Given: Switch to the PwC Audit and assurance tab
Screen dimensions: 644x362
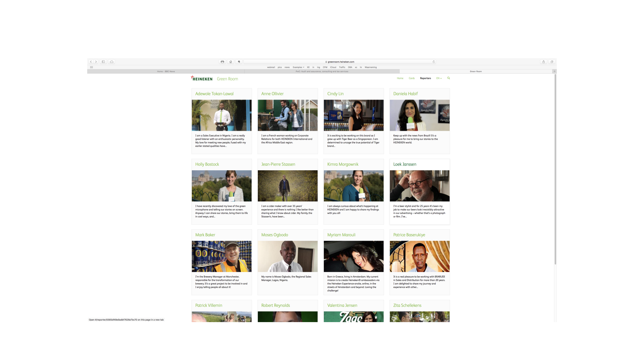Looking at the screenshot, I should pos(322,71).
